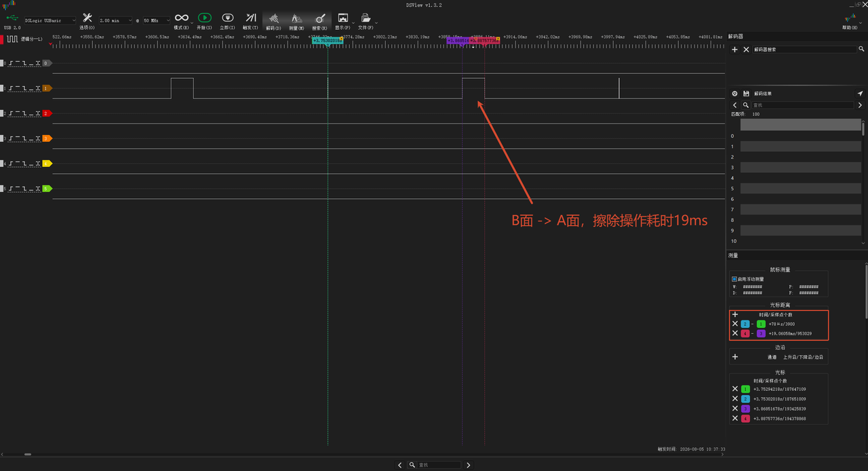Click the 逻辑分 logic analyzer mode button
This screenshot has width=868, height=471.
tap(26, 39)
